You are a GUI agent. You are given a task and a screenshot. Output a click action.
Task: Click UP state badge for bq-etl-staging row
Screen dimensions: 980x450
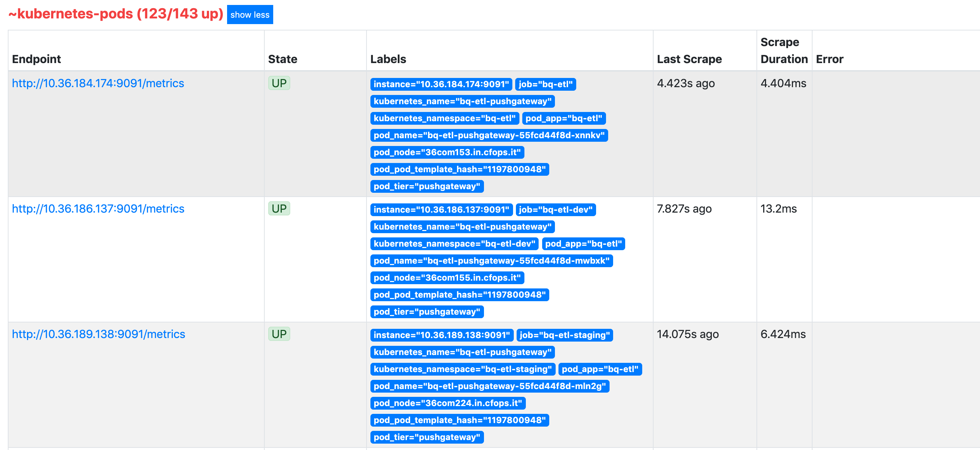tap(279, 334)
